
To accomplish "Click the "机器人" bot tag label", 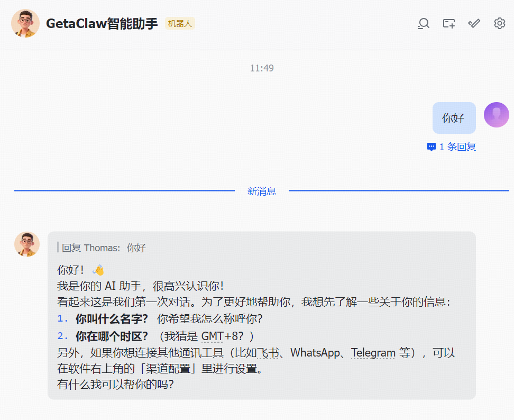I will click(180, 23).
